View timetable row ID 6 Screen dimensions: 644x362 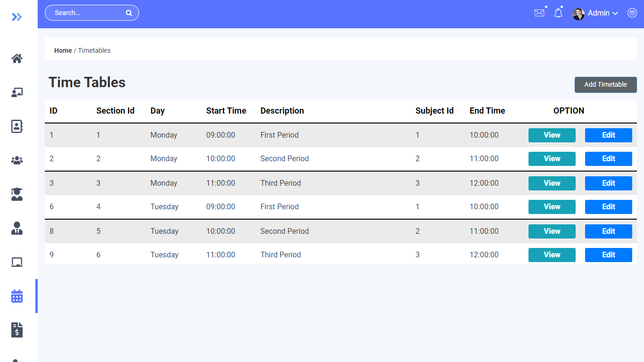(552, 207)
